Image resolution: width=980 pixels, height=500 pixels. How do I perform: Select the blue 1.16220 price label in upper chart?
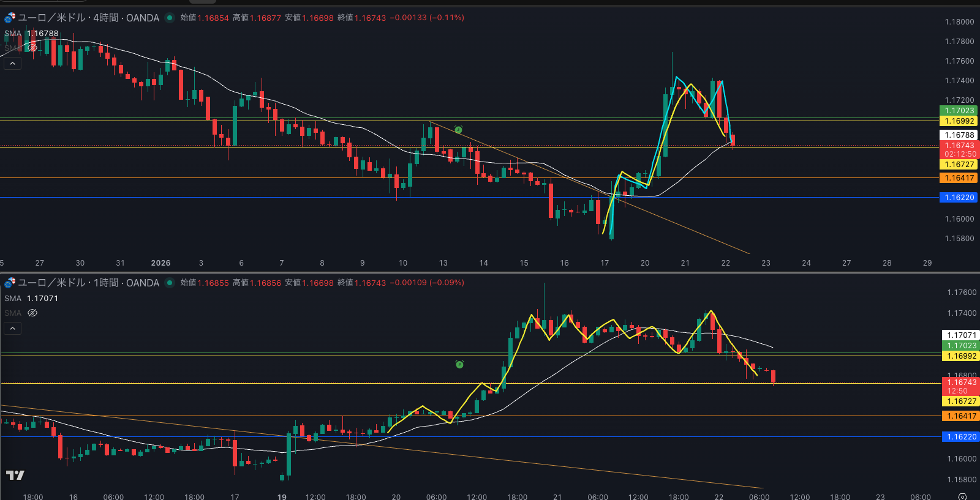coord(959,198)
